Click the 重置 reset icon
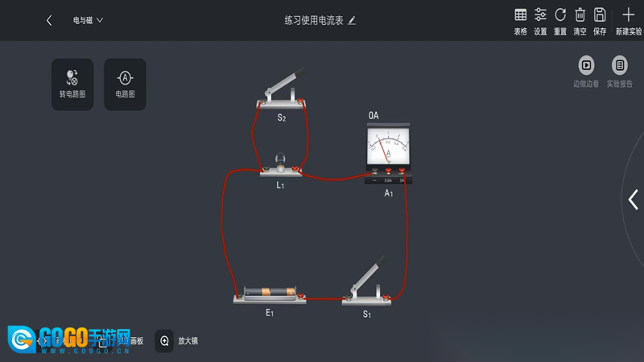Screen dimensions: 644x362 coord(560,22)
